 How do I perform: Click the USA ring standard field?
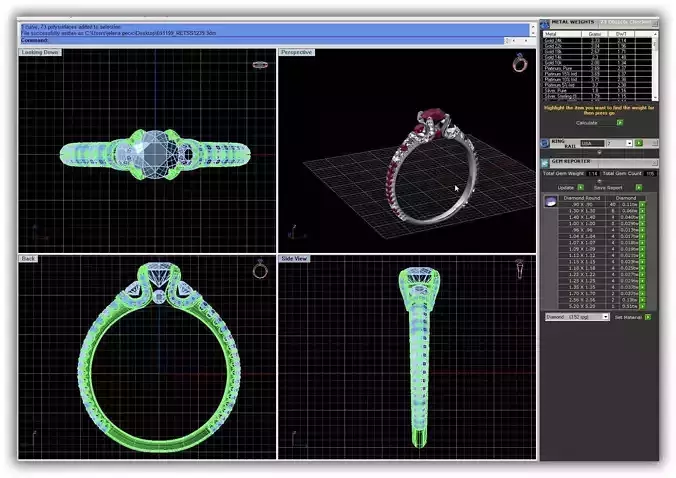[x=592, y=143]
